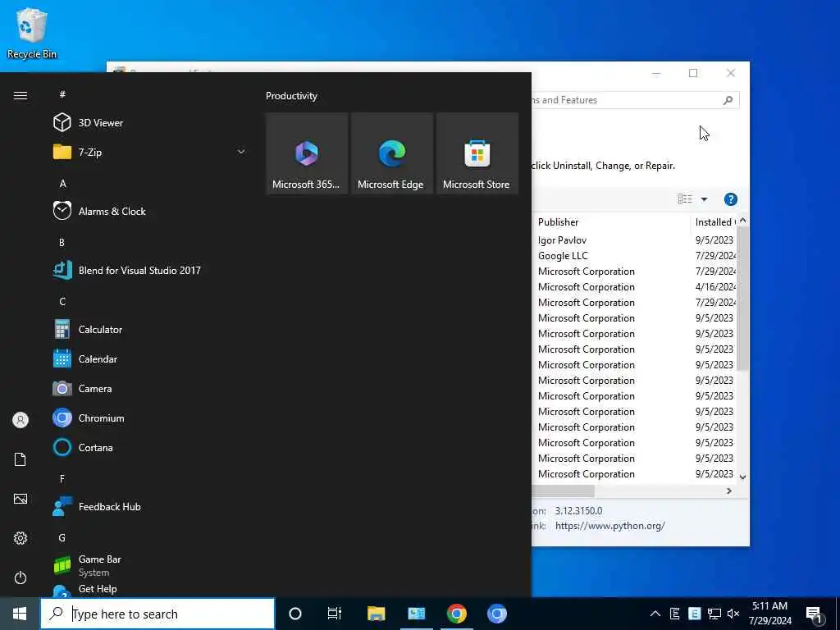840x630 pixels.
Task: Jump to the # letter section header
Action: (62, 94)
